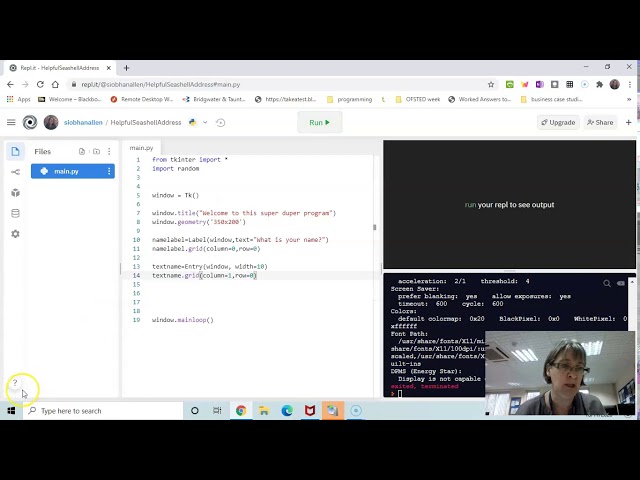Open main.py file options menu

pyautogui.click(x=109, y=171)
